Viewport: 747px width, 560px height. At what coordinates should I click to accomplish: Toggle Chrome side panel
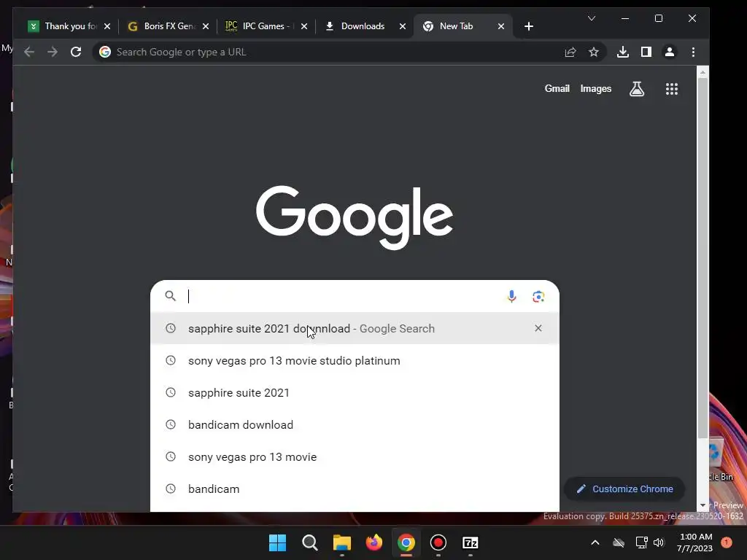coord(646,52)
